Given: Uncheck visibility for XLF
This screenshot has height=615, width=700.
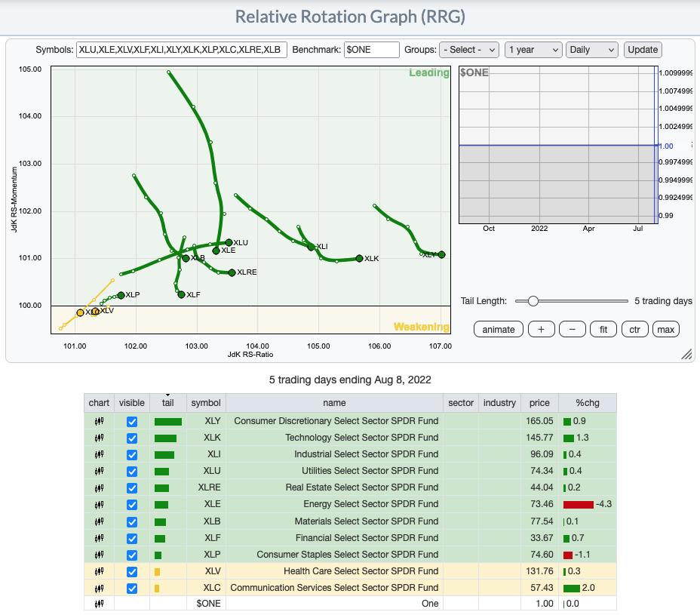Looking at the screenshot, I should tap(132, 538).
